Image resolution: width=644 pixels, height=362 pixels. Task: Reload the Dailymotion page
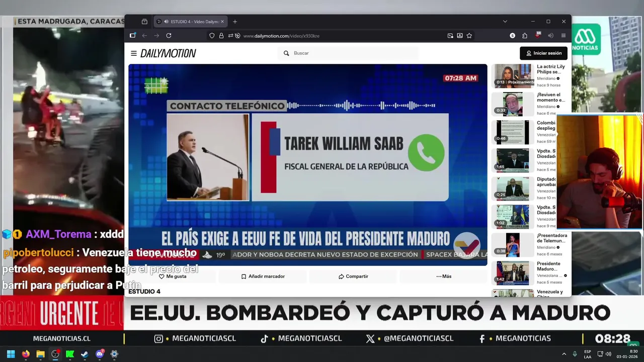coord(169,36)
